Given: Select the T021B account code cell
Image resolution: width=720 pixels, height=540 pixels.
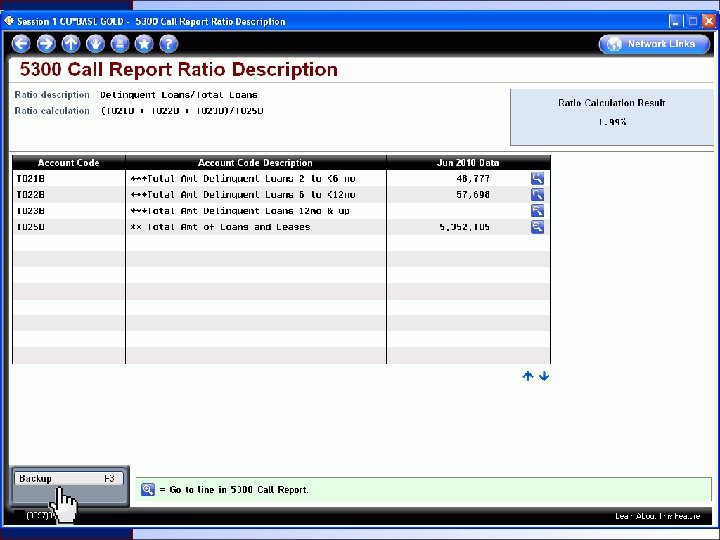Looking at the screenshot, I should [x=30, y=179].
